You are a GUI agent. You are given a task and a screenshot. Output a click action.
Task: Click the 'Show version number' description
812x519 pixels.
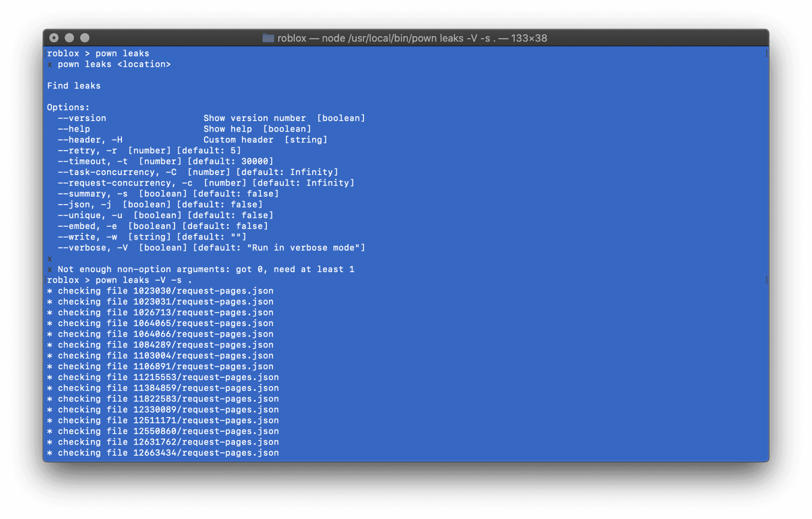[x=255, y=118]
